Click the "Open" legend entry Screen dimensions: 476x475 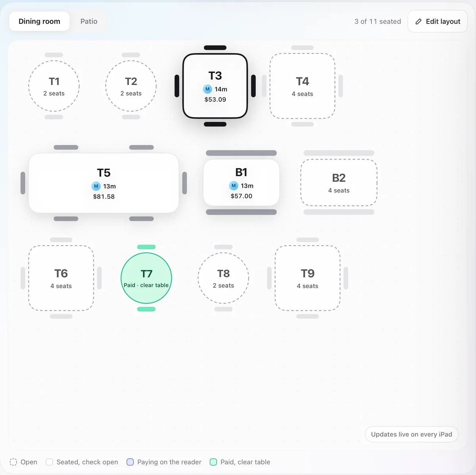tap(24, 462)
